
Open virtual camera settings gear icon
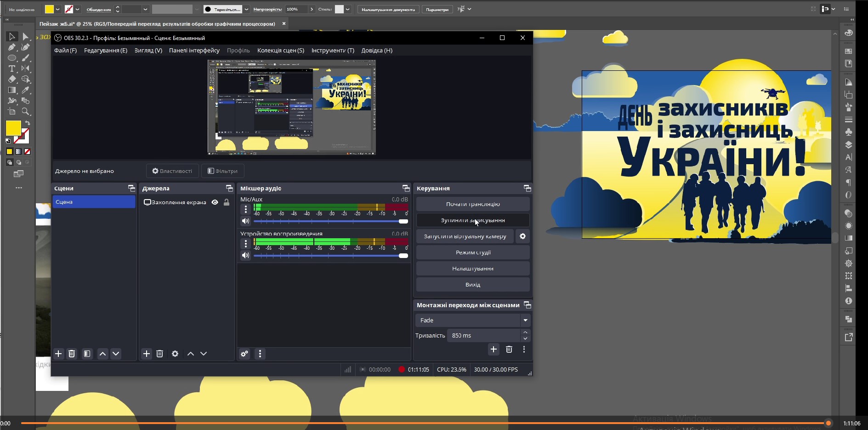(x=522, y=236)
